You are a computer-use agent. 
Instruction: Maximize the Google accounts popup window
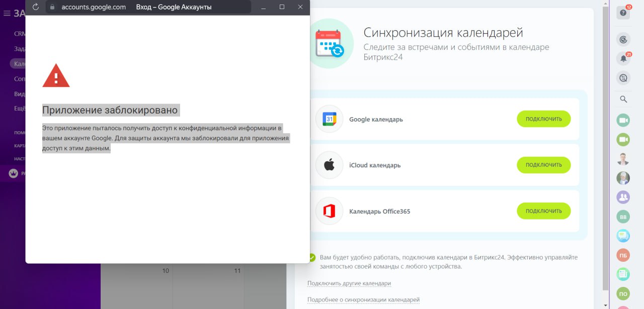click(x=282, y=7)
